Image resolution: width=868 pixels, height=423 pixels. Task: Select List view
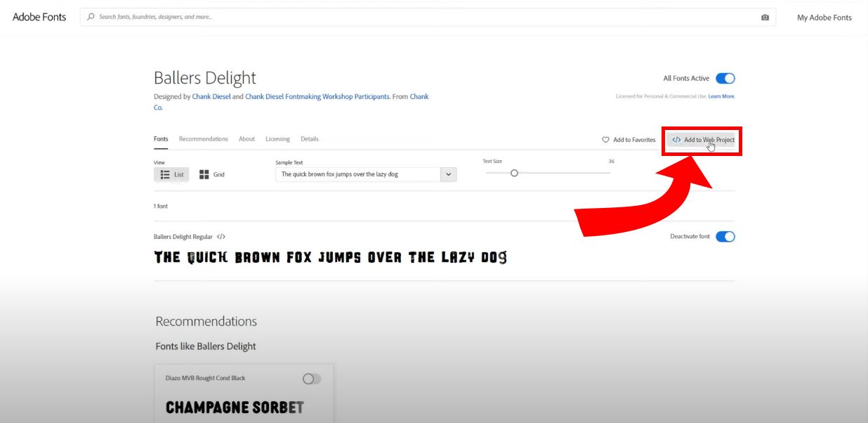click(171, 174)
